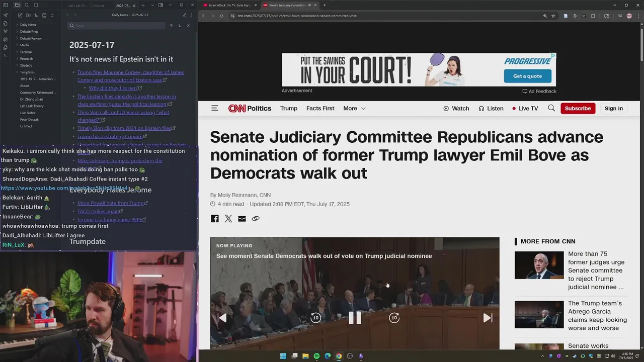
Task: Open new Chrome tab plus button
Action: pos(324,5)
